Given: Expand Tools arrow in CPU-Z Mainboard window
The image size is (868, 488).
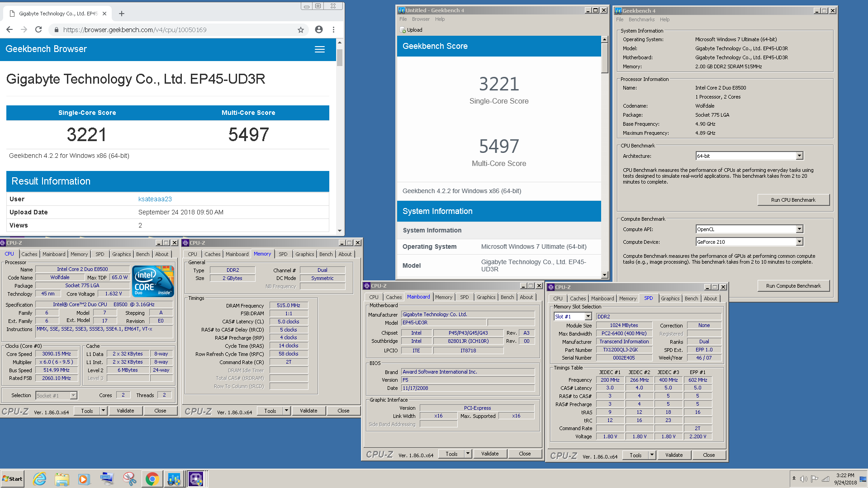Looking at the screenshot, I should tap(468, 454).
